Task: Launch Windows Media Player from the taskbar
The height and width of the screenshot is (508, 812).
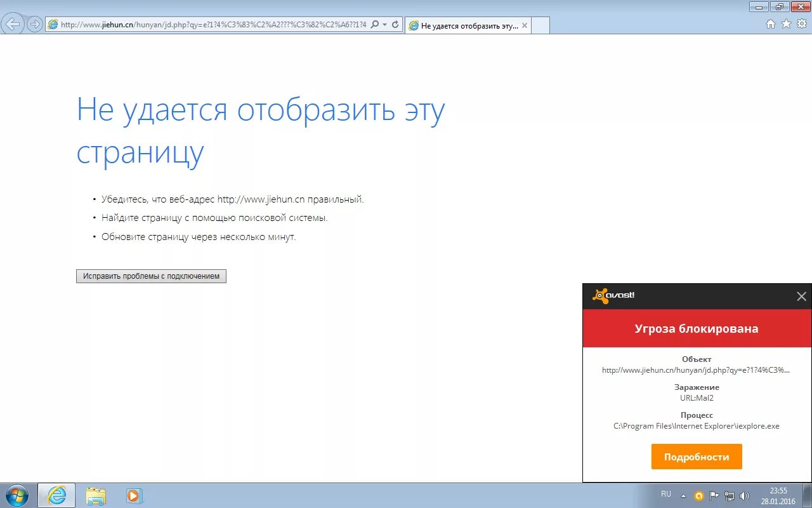Action: coord(134,495)
